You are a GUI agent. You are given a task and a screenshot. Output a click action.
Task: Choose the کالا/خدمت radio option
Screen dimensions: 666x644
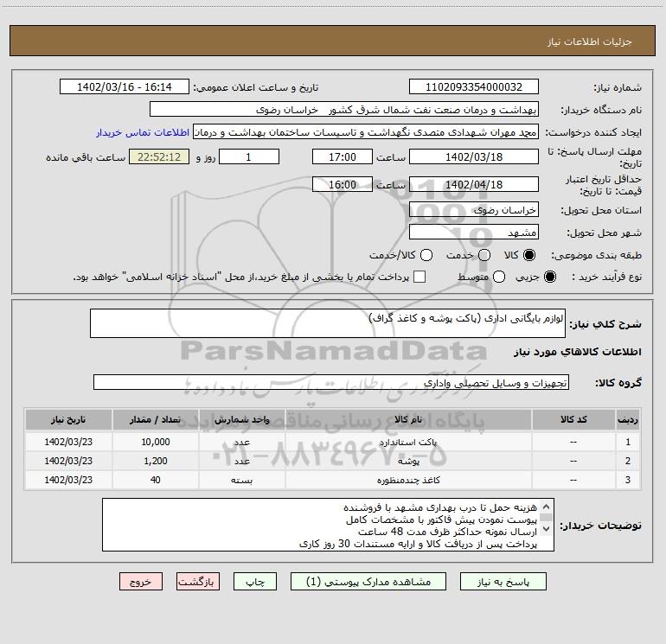426,255
